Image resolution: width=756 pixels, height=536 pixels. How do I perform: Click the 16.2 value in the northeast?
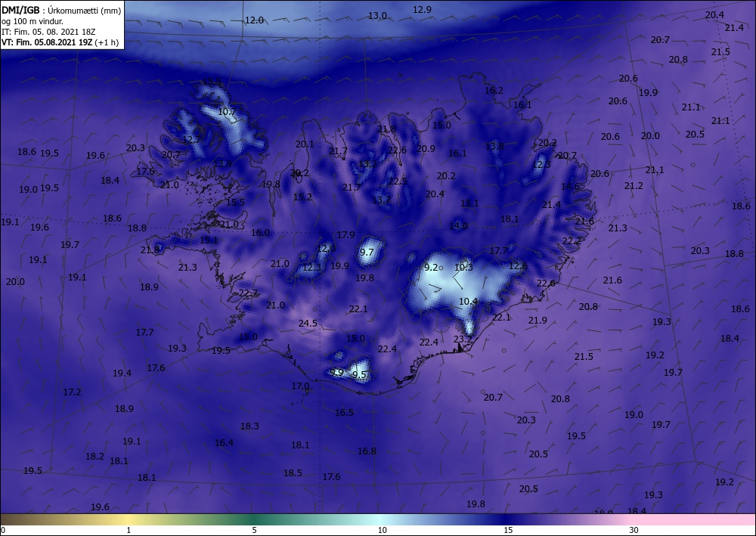494,90
